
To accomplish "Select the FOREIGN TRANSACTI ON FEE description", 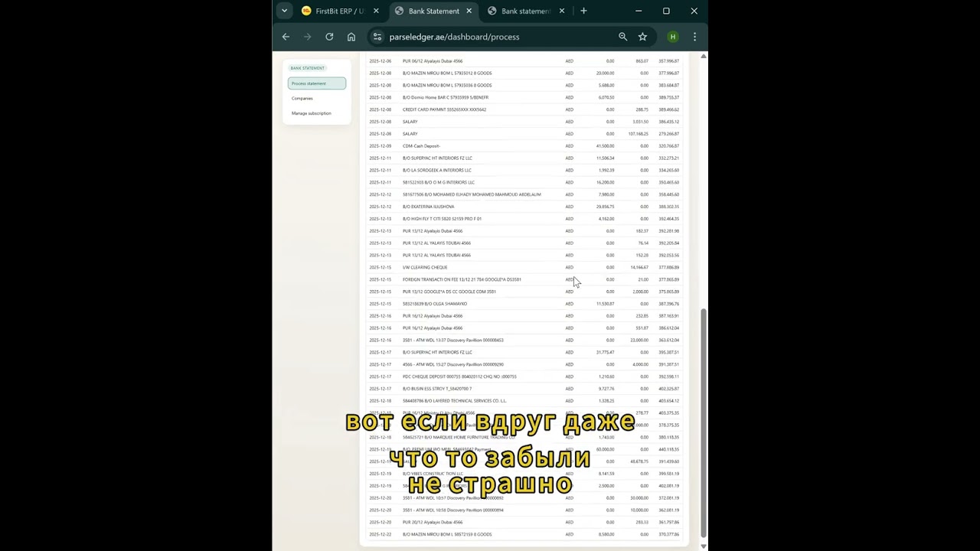I will (x=462, y=279).
